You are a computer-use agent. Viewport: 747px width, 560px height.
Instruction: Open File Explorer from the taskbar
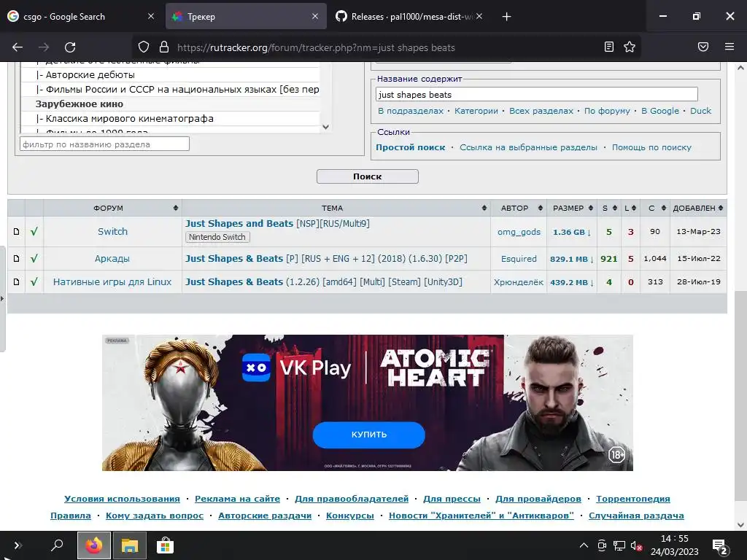tap(130, 545)
